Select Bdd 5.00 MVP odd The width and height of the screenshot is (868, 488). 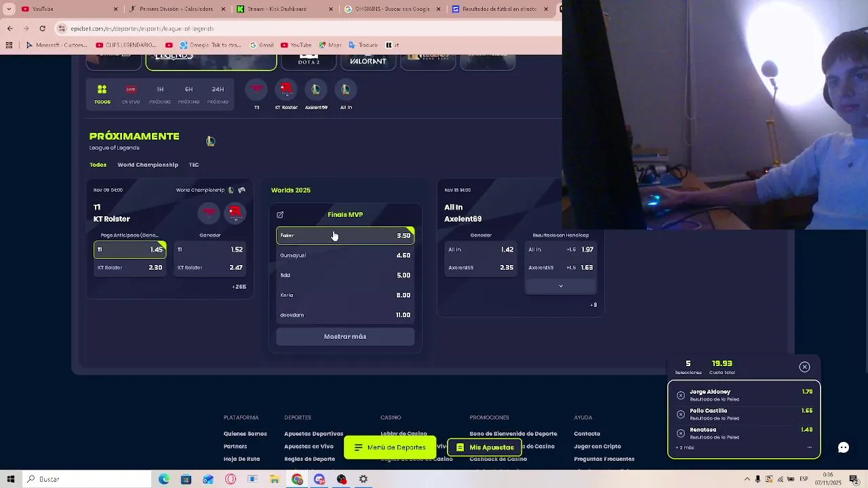(345, 275)
